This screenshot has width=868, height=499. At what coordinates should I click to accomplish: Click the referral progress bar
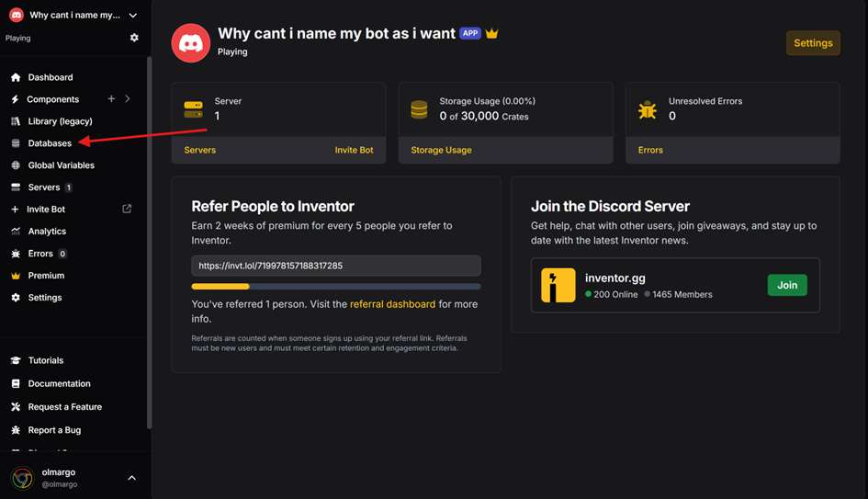pyautogui.click(x=336, y=287)
